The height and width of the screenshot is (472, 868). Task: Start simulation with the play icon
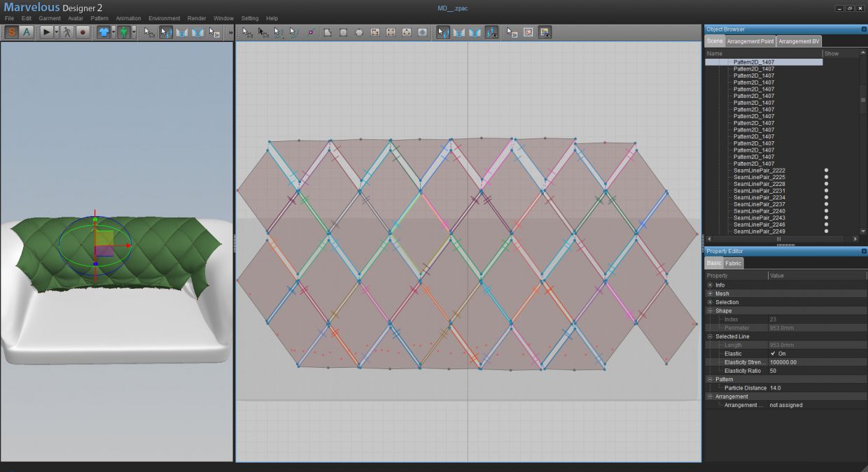tap(47, 32)
